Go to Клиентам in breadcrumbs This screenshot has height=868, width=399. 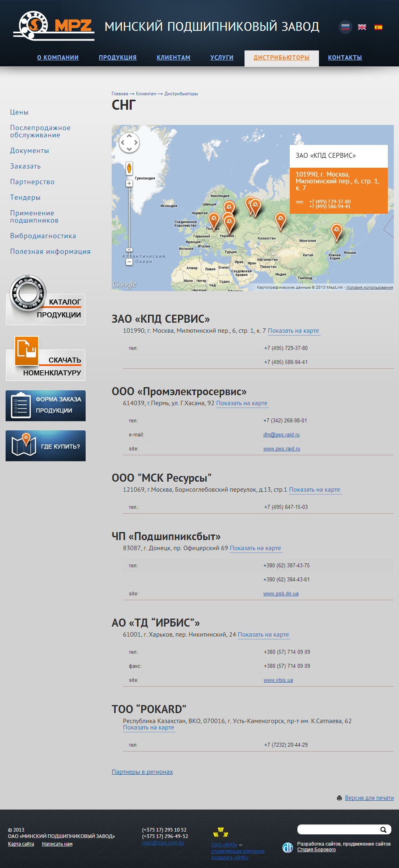[x=146, y=94]
